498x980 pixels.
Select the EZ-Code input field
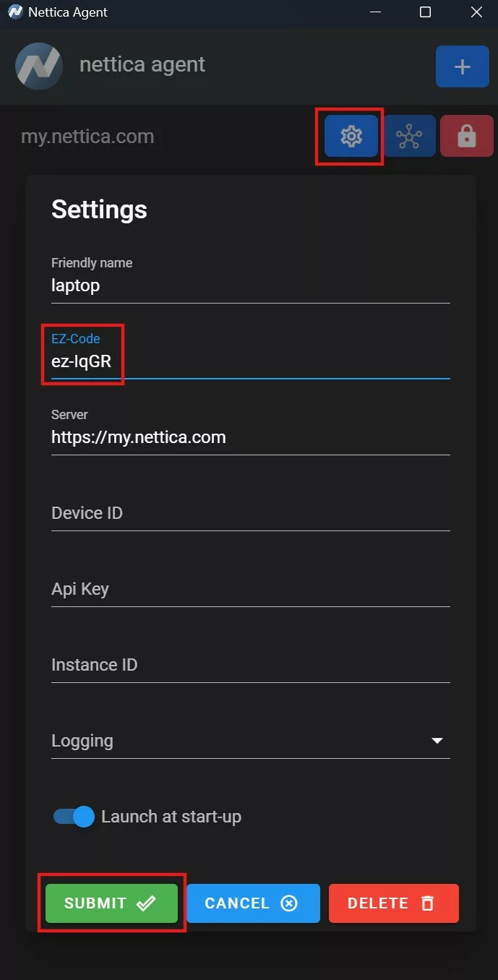point(250,361)
